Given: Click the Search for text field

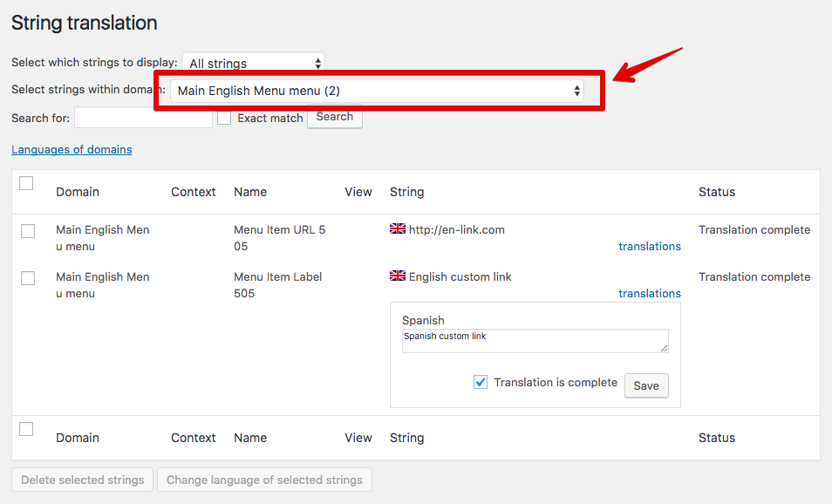Looking at the screenshot, I should [143, 118].
